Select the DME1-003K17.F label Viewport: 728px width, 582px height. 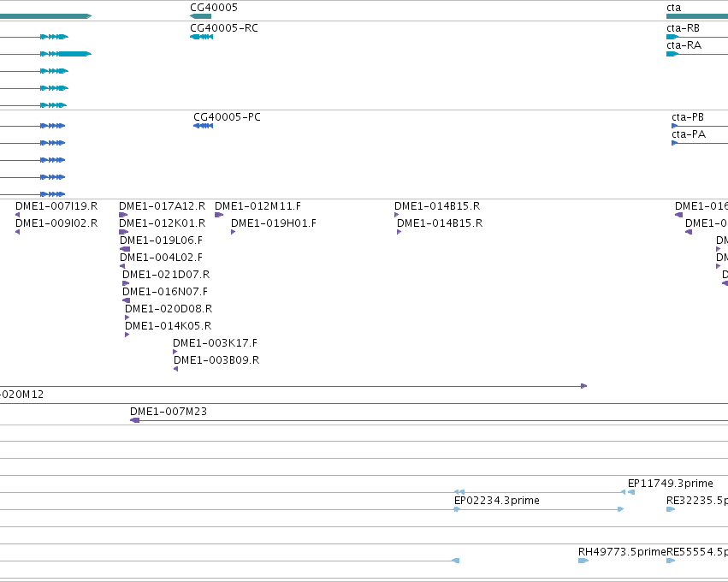pos(215,343)
